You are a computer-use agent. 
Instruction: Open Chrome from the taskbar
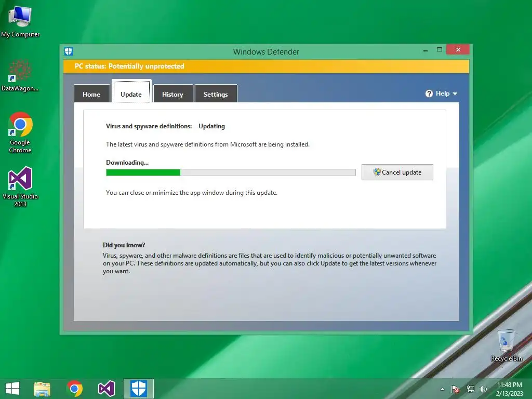coord(75,389)
